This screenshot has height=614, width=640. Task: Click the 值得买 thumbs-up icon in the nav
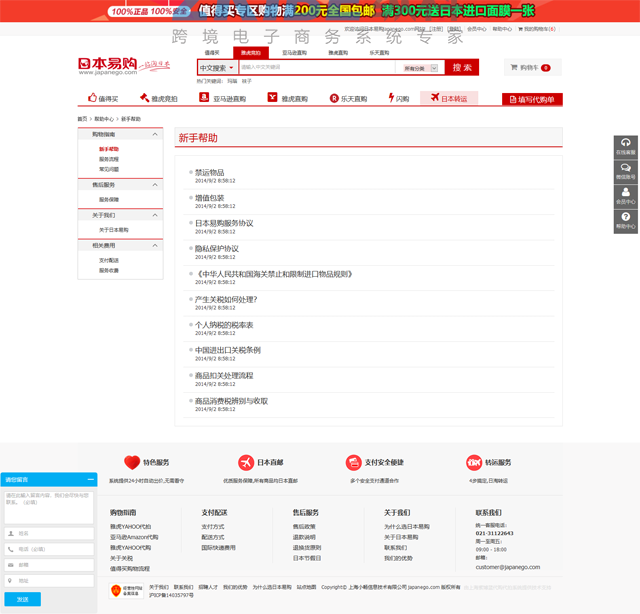92,98
